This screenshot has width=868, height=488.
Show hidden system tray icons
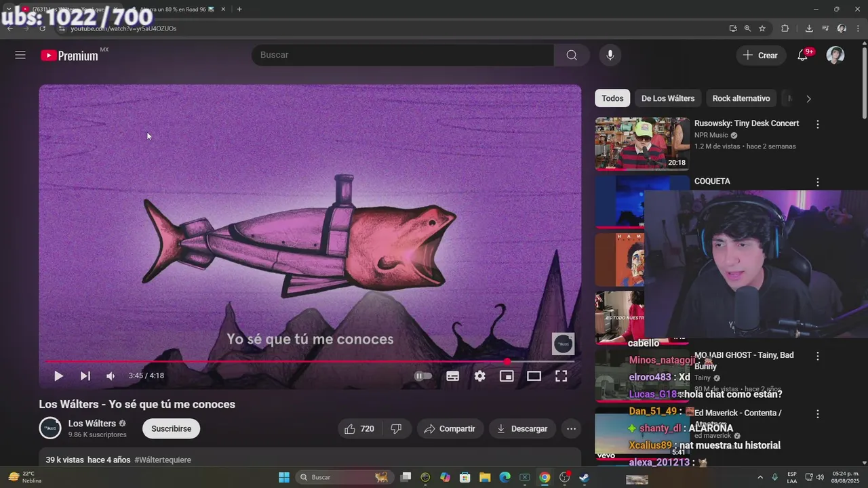click(x=759, y=477)
